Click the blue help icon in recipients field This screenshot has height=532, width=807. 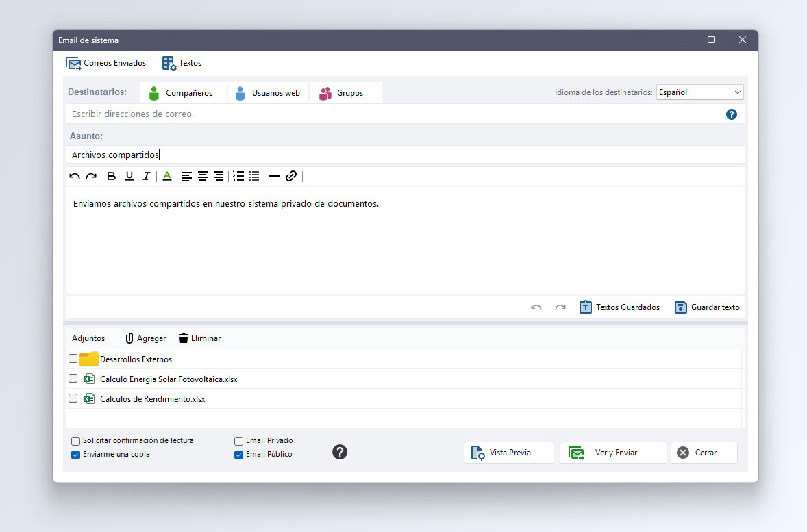(x=731, y=114)
